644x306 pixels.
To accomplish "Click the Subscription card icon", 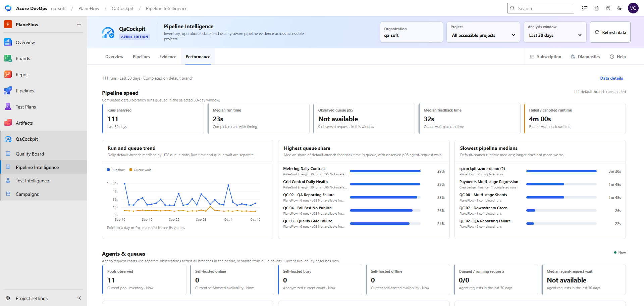I will point(532,57).
